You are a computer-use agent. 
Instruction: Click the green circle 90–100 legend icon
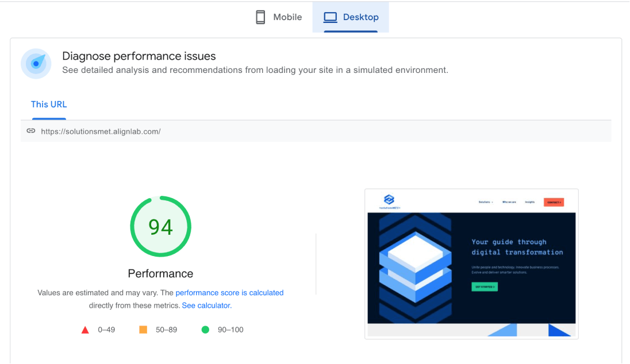point(205,330)
